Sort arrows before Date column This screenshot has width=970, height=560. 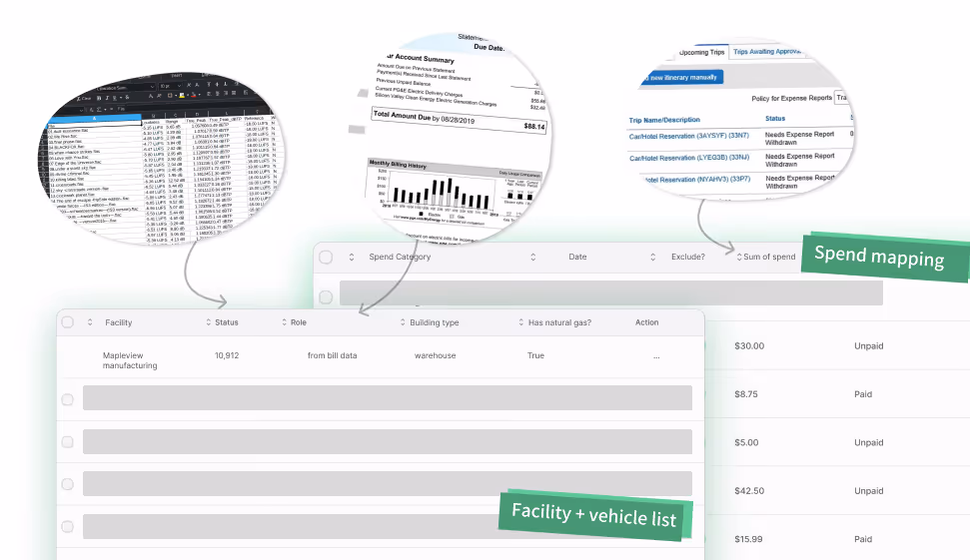click(533, 258)
